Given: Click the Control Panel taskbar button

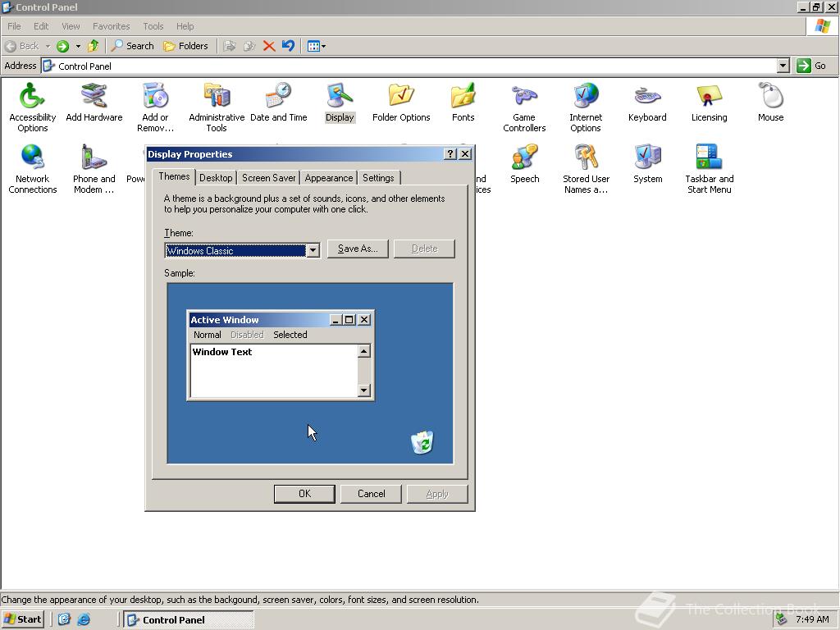Looking at the screenshot, I should pyautogui.click(x=189, y=620).
